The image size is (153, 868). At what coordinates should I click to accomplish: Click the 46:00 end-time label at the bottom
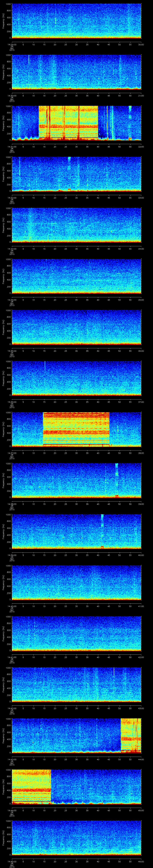(x=141, y=861)
